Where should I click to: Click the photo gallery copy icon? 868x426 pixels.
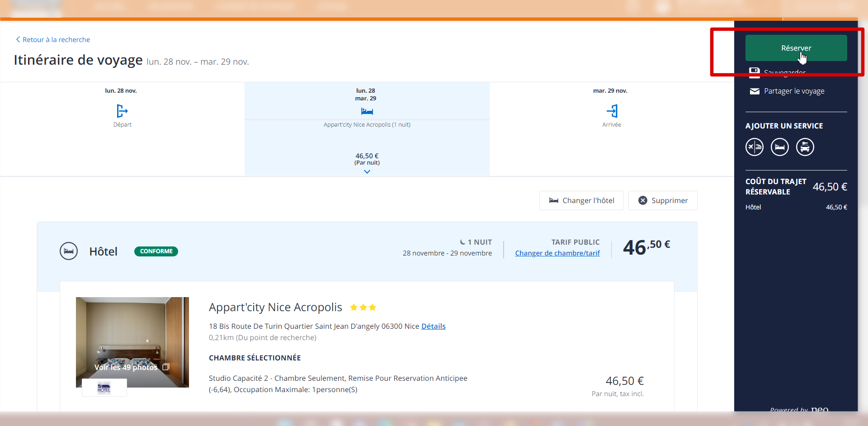pos(166,367)
